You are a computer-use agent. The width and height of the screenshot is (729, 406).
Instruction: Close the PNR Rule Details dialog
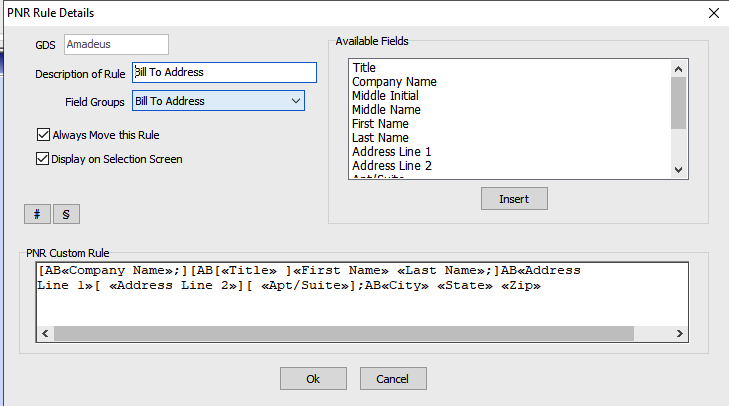click(712, 13)
